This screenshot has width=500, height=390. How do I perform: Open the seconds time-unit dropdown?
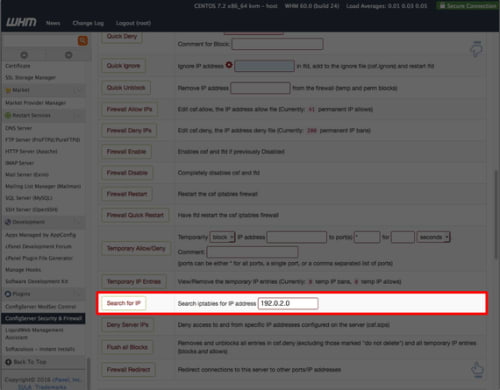pos(433,237)
